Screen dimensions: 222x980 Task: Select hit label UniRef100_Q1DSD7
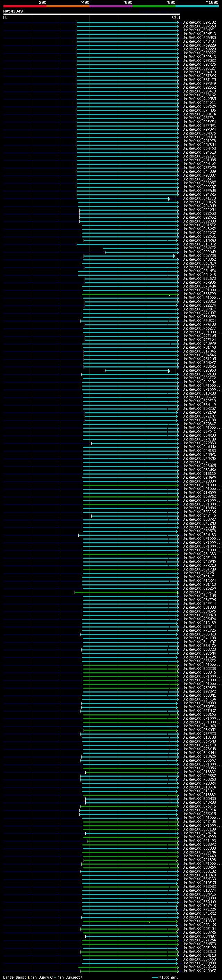click(x=199, y=921)
